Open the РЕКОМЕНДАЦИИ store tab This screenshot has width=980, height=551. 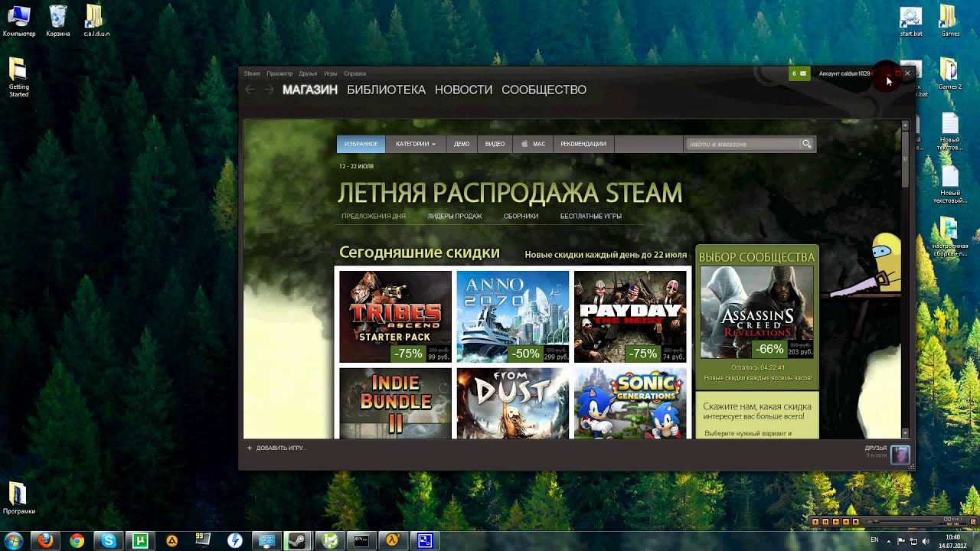click(583, 144)
